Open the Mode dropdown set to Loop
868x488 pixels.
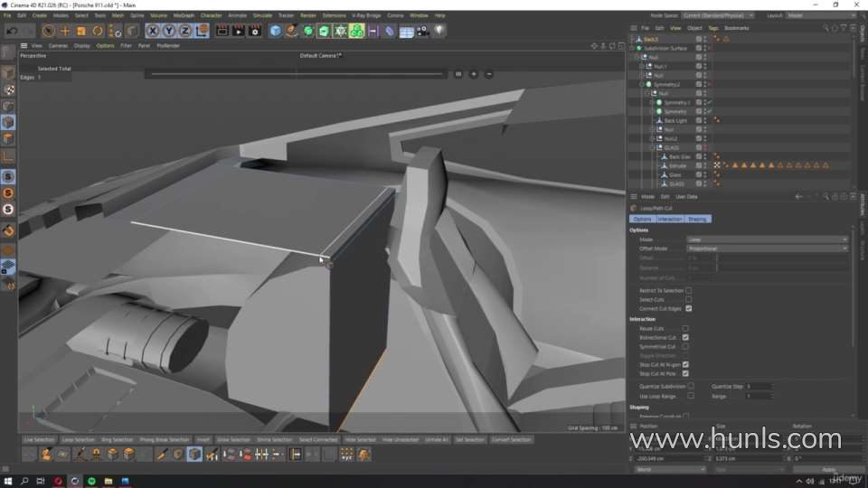point(767,239)
